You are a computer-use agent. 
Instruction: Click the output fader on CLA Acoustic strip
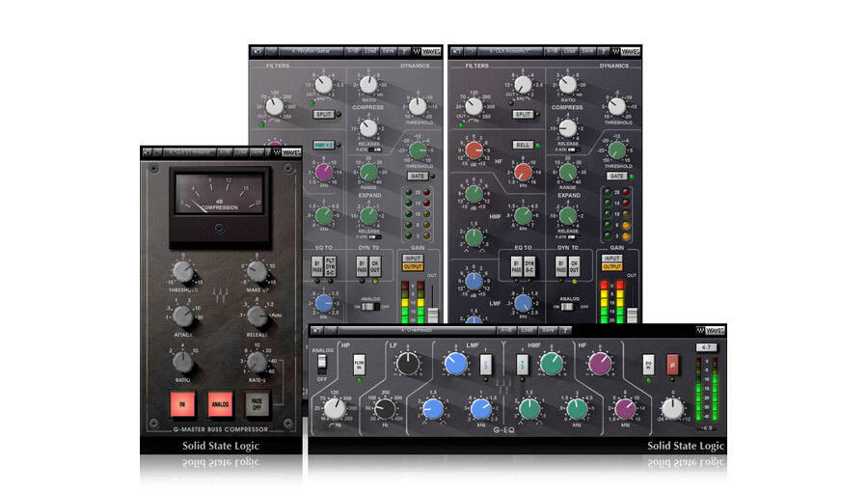[632, 314]
